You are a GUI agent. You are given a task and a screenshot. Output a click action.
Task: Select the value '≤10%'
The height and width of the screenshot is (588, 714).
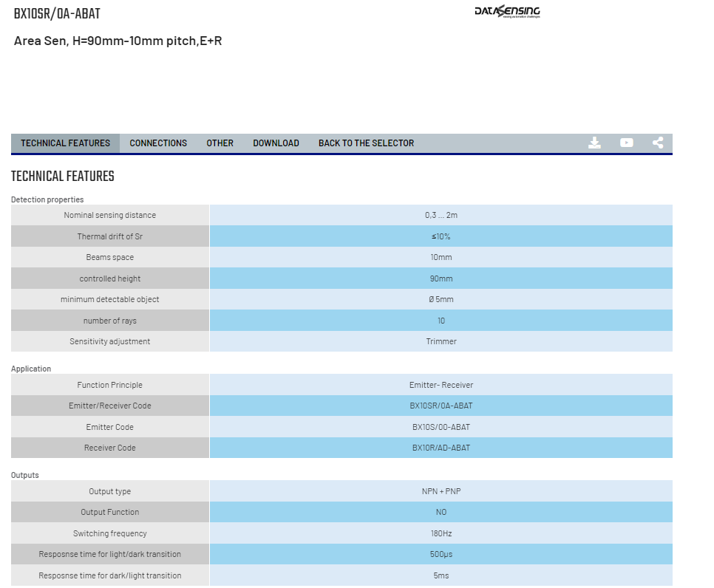tap(441, 236)
